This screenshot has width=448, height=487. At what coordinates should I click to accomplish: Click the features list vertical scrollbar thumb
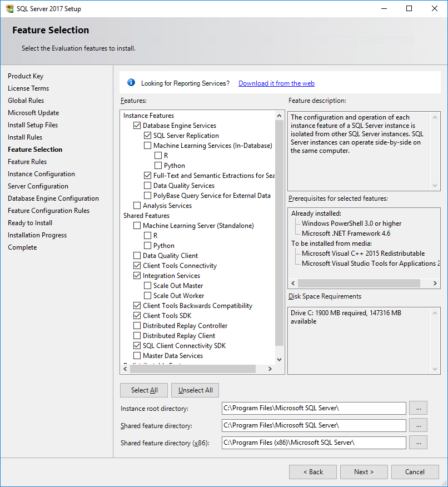pos(279,233)
